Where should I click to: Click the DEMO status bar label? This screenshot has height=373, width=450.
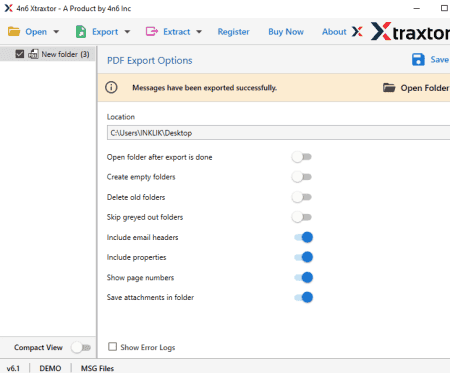pyautogui.click(x=50, y=368)
